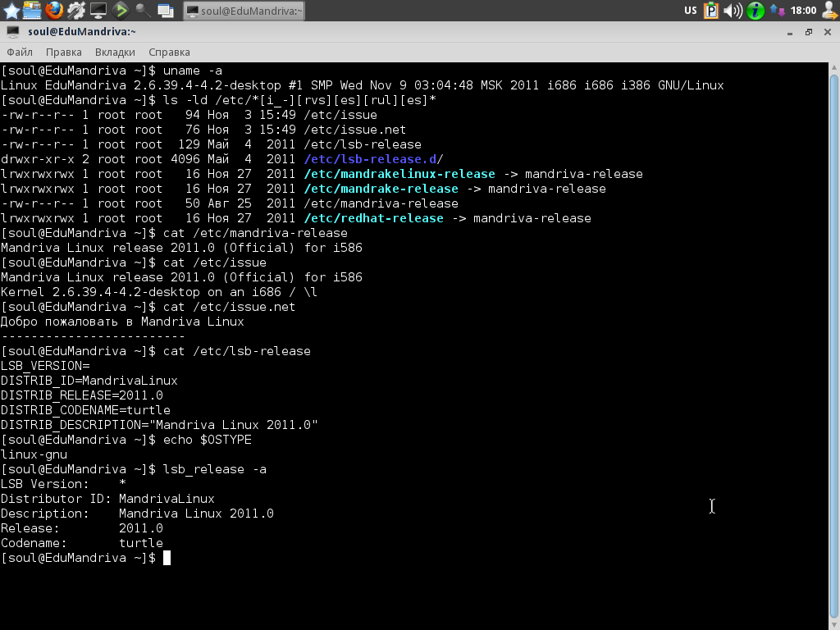840x630 pixels.
Task: Close the terminal window
Action: tap(827, 32)
